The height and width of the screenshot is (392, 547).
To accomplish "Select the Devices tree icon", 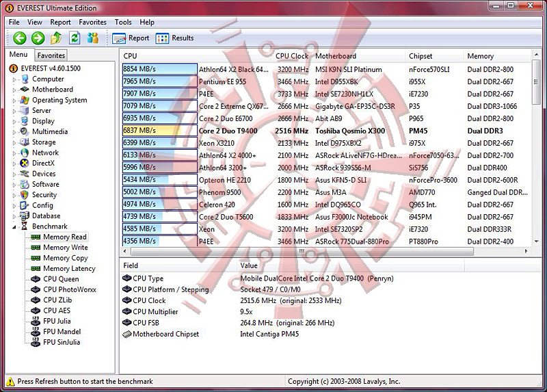I will [x=25, y=174].
